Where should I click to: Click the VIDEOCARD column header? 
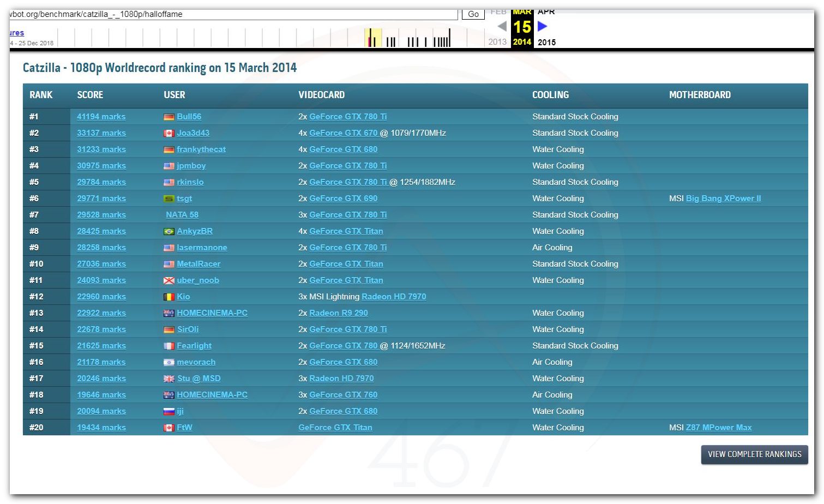(x=322, y=95)
